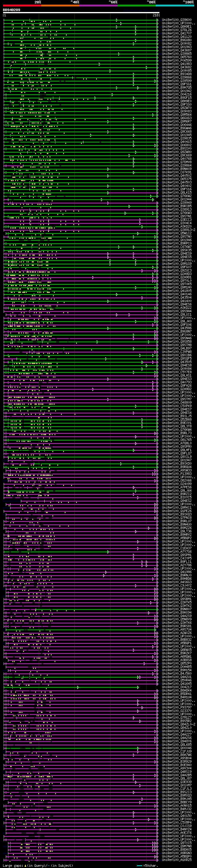Click the red 20% identity legend bar
The image size is (197, 868).
tap(22, 6)
